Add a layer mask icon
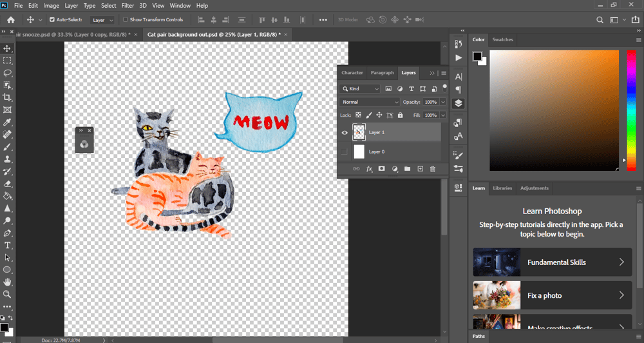The width and height of the screenshot is (644, 343). [x=381, y=169]
